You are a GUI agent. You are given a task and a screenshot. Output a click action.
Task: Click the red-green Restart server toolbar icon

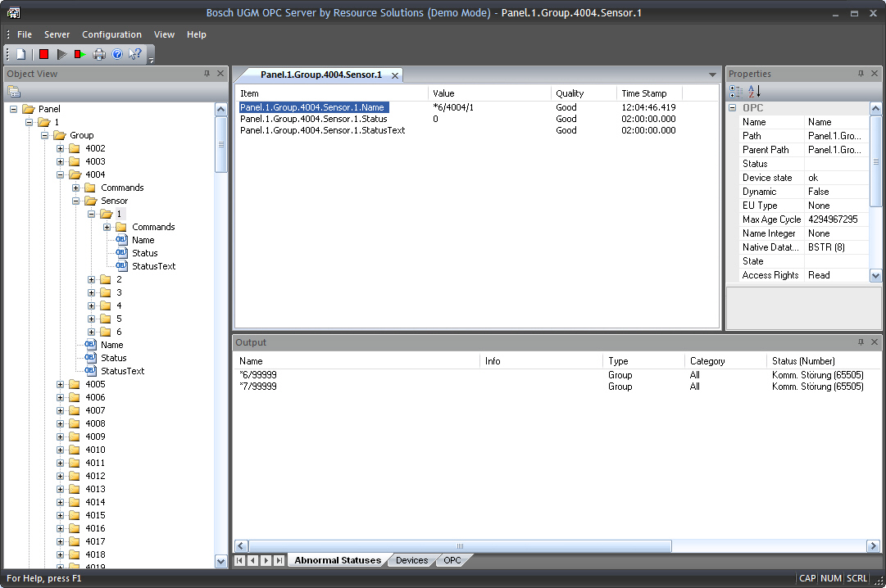point(80,55)
